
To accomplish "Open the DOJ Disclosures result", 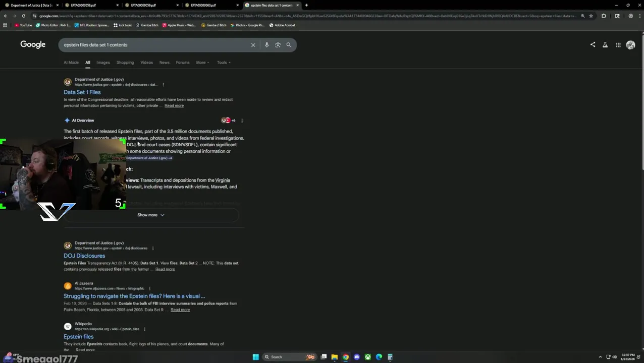I will (84, 256).
